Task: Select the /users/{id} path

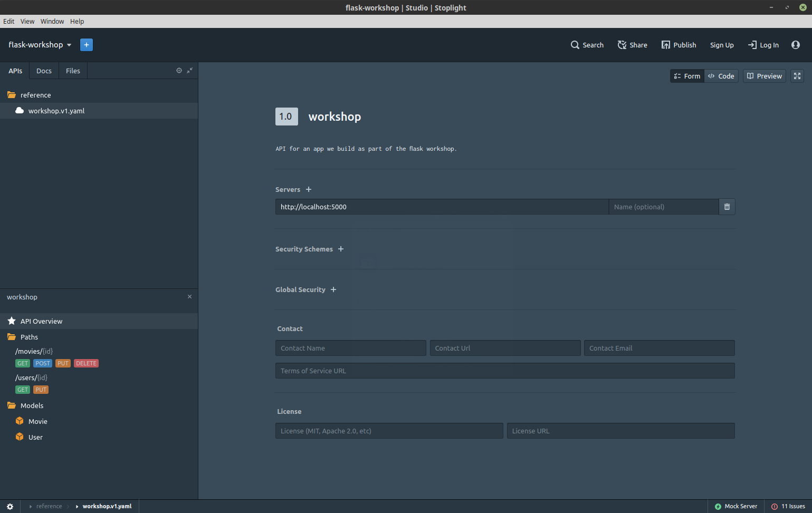Action: 31,378
